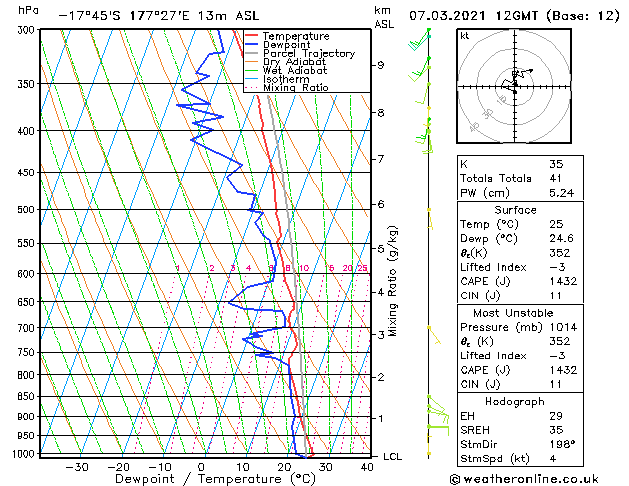Click the -30 temperature axis tick
Screen dimensions: 629x486
[x=77, y=467]
